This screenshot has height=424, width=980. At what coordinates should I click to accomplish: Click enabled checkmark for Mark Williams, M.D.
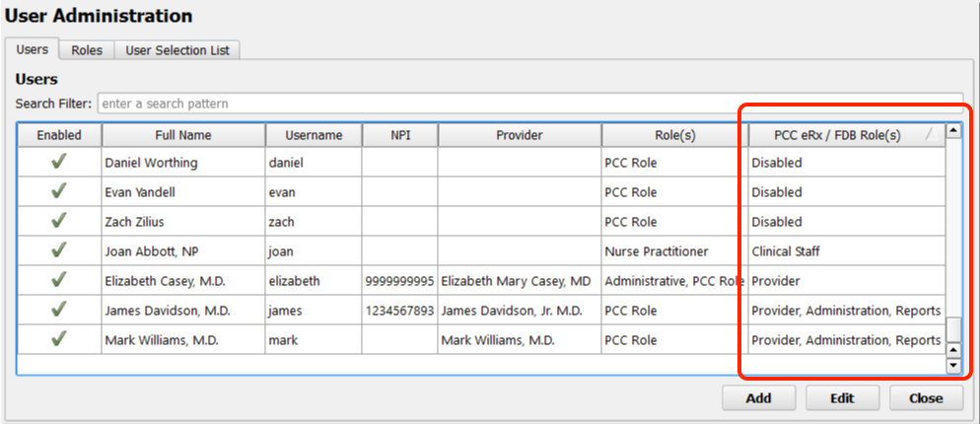coord(59,339)
